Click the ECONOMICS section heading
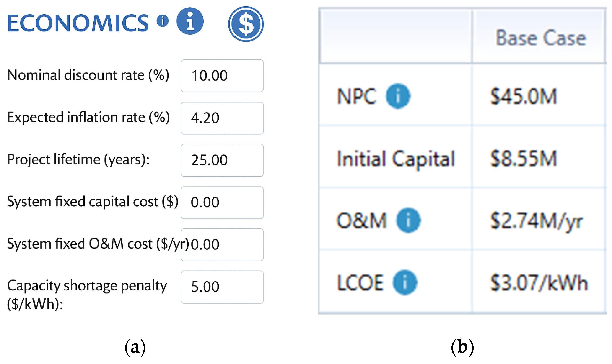This screenshot has height=364, width=612. click(78, 23)
